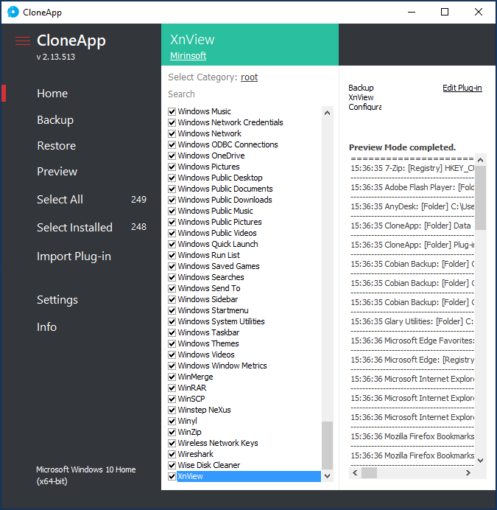
Task: Click the 7-Zip Registry log line
Action: (x=412, y=168)
